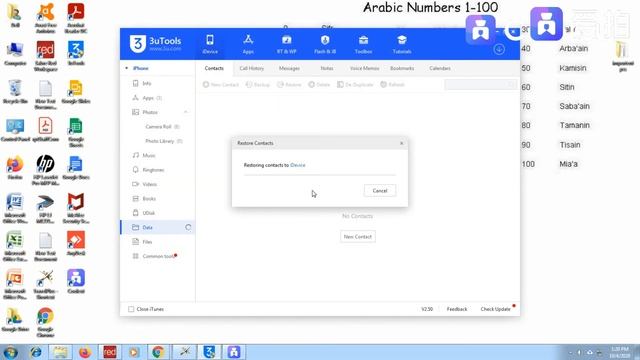Select the 3uTools desktop shortcut
640x360 pixels.
pyautogui.click(x=76, y=53)
